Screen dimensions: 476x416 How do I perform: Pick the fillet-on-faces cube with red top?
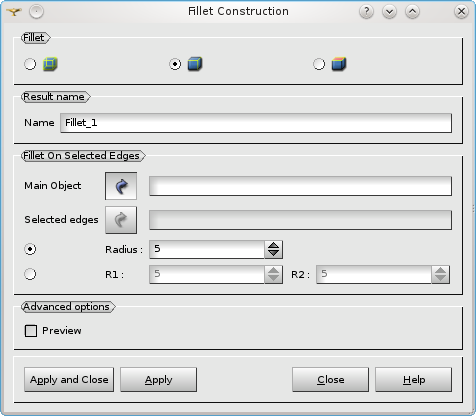339,64
